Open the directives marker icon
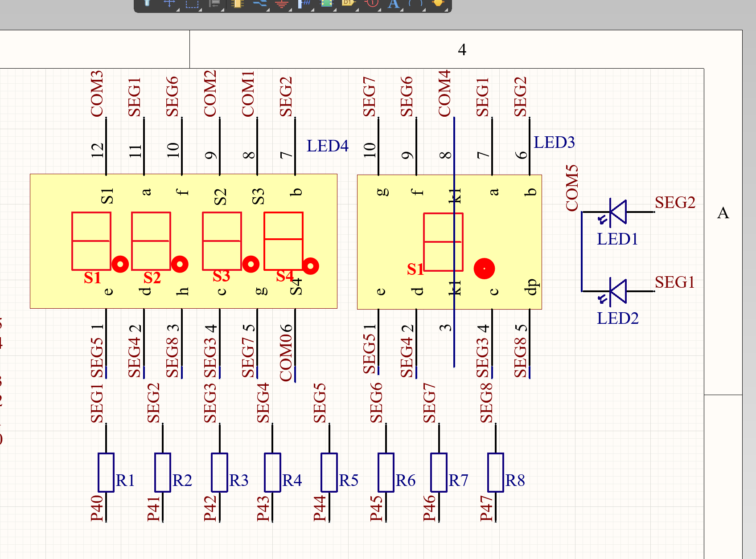This screenshot has height=559, width=756. [x=371, y=4]
